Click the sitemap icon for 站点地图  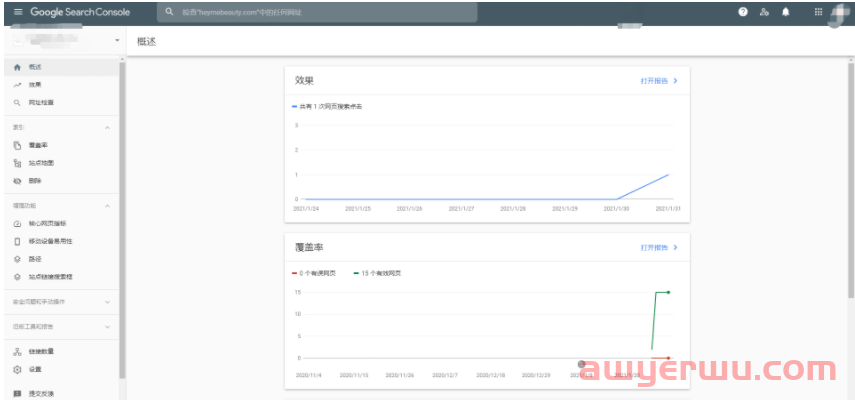17,163
